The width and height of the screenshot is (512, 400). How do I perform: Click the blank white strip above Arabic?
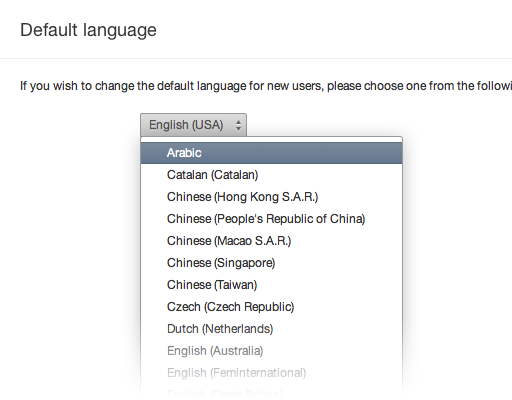(271, 139)
